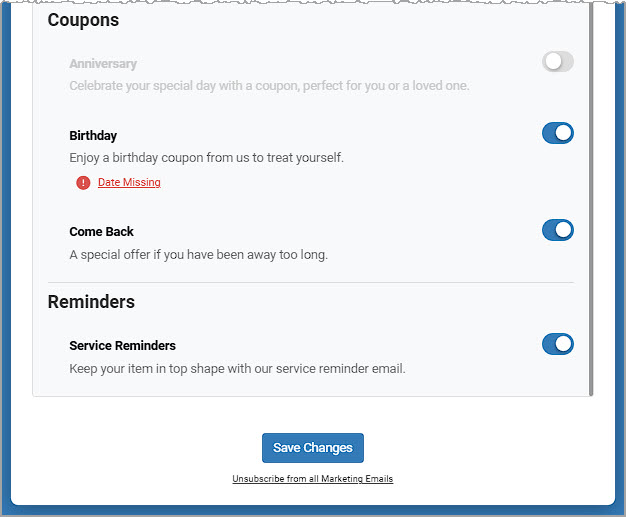
Task: Click the birthday coupon description text
Action: tap(206, 158)
